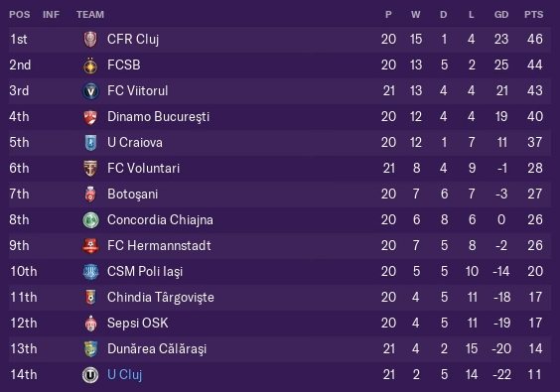Viewport: 560px width, 392px height.
Task: Click the Concordia Chiajna green crest
Action: click(90, 220)
